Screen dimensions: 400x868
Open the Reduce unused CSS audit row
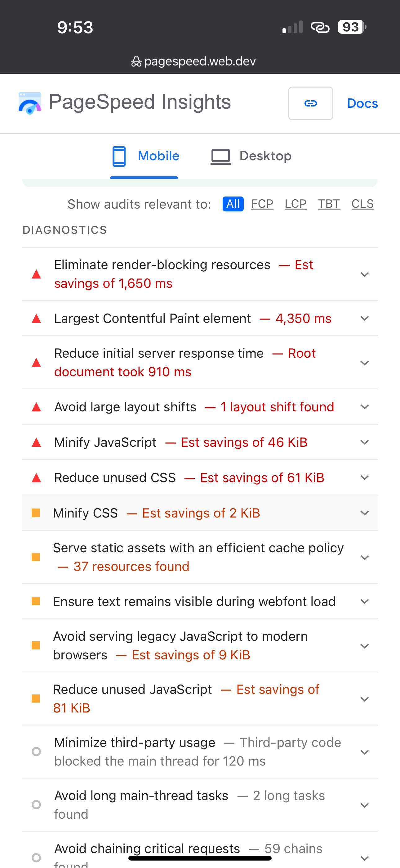pos(189,477)
